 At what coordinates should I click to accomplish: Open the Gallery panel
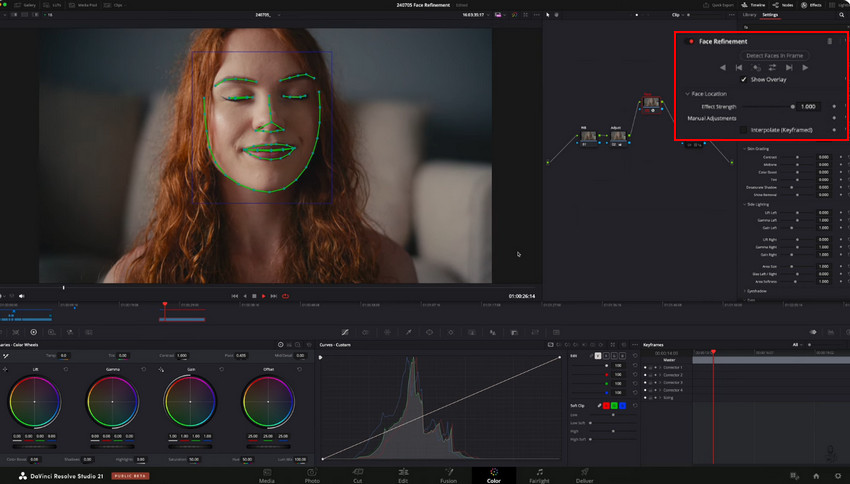coord(25,5)
